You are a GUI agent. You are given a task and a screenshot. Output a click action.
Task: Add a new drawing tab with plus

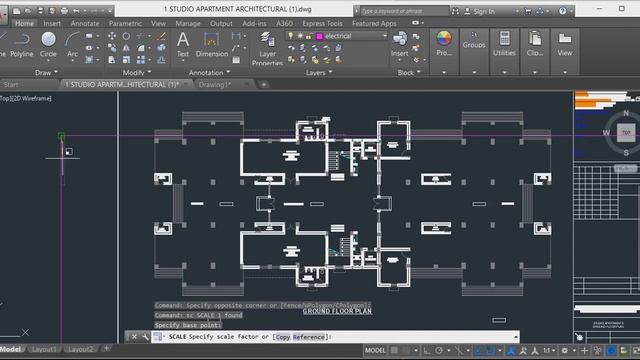coord(264,84)
